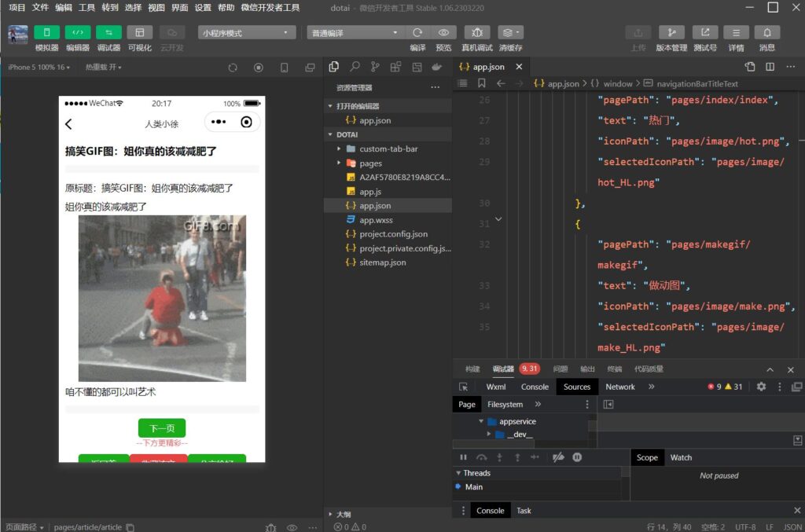Click the 真机调试 bug icon
805x532 pixels.
tap(476, 32)
